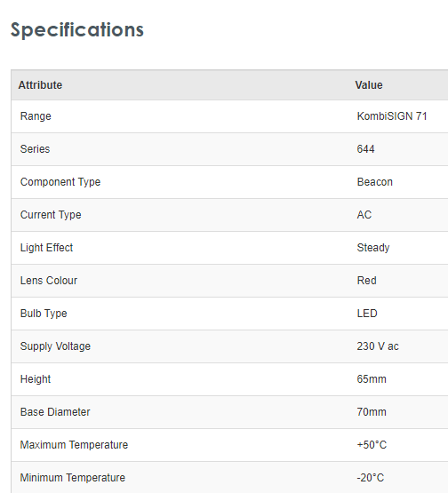Click the Beacon value cell
The height and width of the screenshot is (493, 448).
375,182
